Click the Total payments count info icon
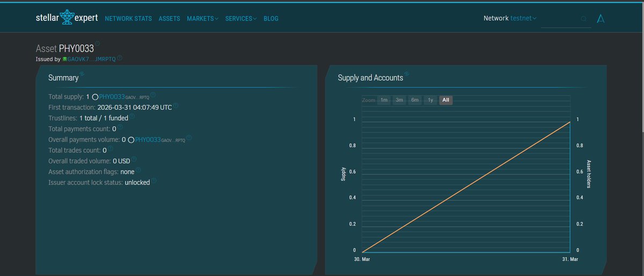This screenshot has height=276, width=644. tap(120, 127)
